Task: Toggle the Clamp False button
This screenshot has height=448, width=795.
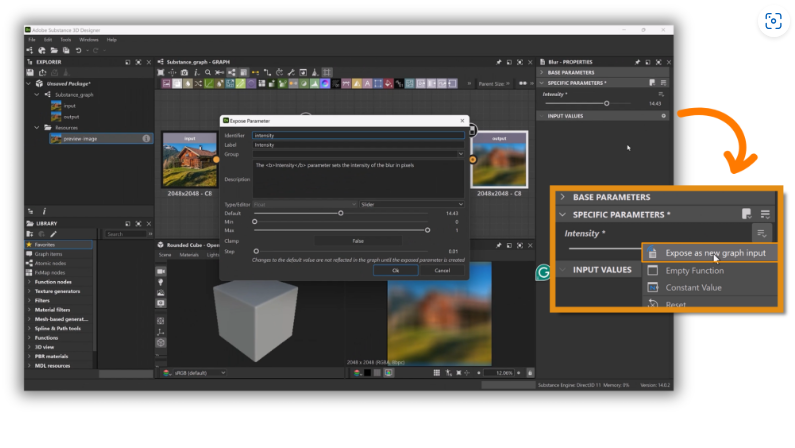Action: tap(358, 241)
